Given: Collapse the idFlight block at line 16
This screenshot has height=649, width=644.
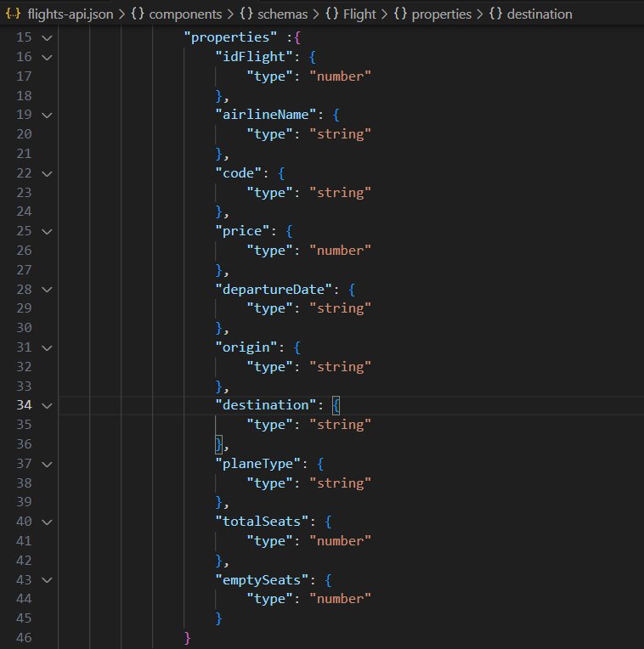Looking at the screenshot, I should click(48, 57).
